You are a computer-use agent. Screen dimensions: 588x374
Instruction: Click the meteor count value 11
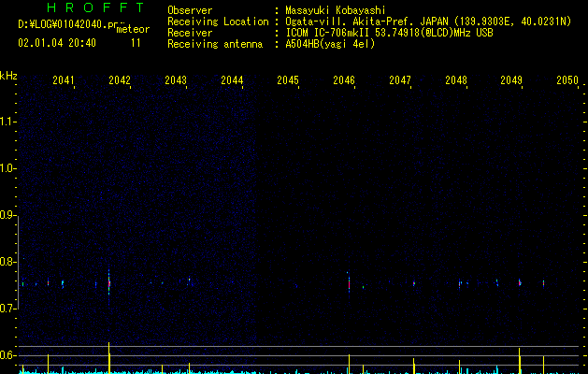click(x=136, y=43)
